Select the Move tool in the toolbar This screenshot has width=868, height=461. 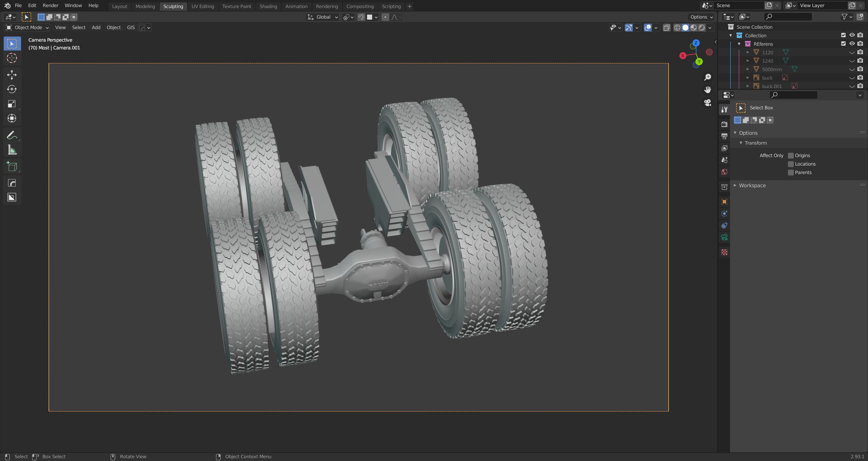[x=12, y=75]
